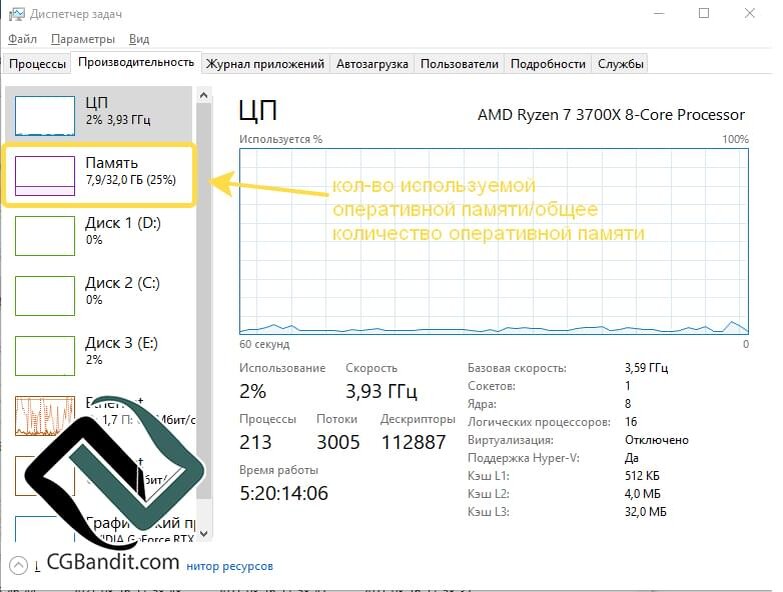Image resolution: width=783 pixels, height=592 pixels.
Task: Select Диск 1 (D:) in sidebar
Action: 98,235
